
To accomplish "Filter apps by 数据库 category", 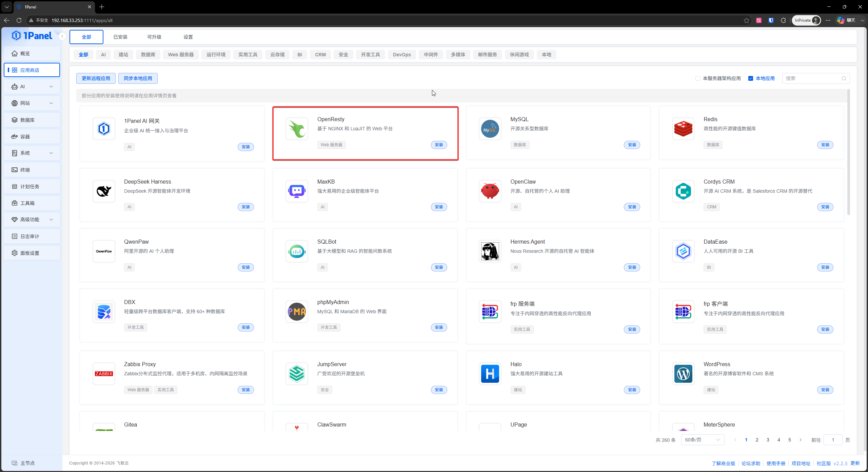I will tap(148, 55).
